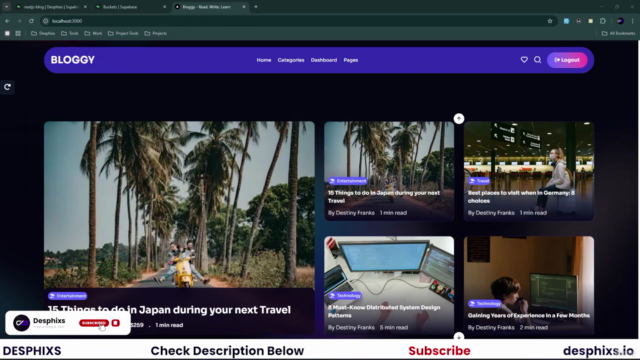The width and height of the screenshot is (640, 360).
Task: Switch to the nextjs-blog Supabase tab
Action: click(x=51, y=7)
